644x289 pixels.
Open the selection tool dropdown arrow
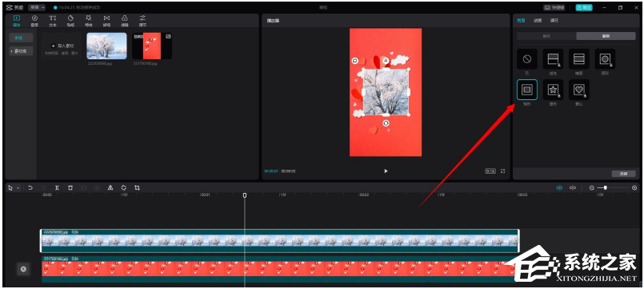[x=18, y=188]
